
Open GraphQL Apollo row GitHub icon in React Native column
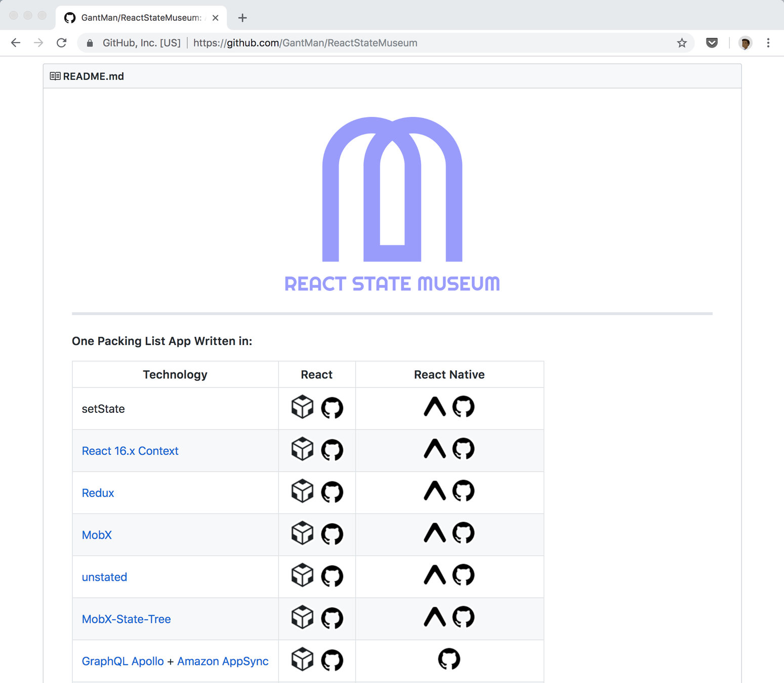point(449,659)
